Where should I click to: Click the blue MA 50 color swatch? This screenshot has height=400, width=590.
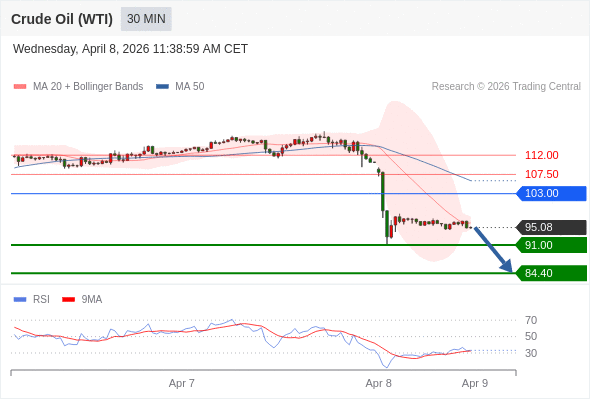click(x=162, y=87)
